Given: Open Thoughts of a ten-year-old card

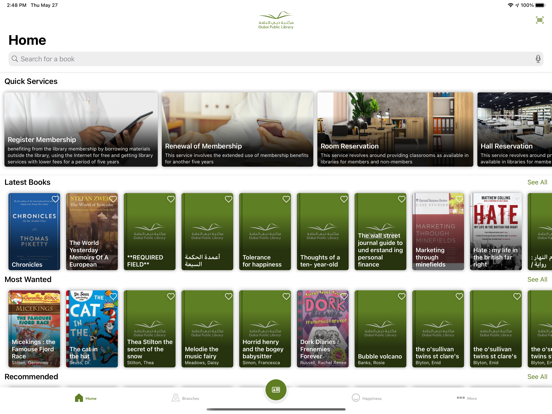Looking at the screenshot, I should point(323,231).
